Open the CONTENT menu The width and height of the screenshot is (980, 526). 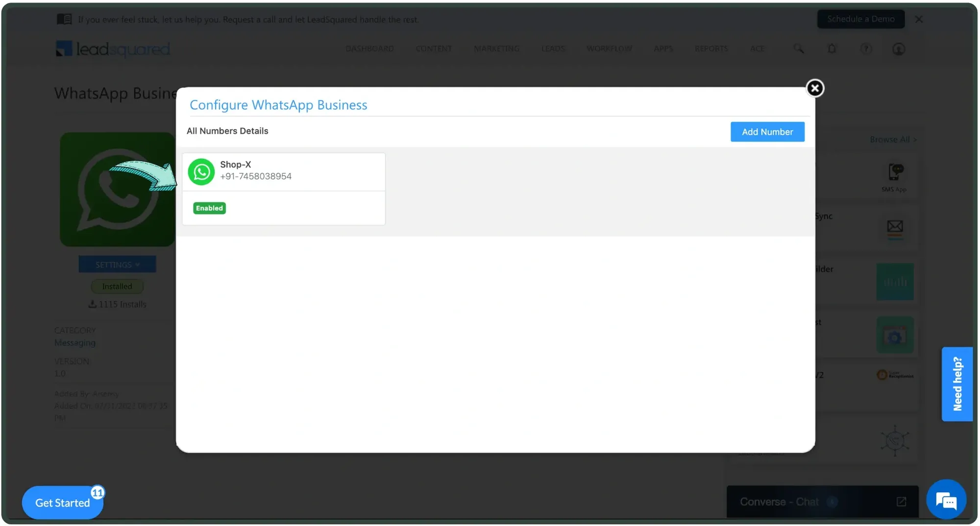[x=434, y=48]
